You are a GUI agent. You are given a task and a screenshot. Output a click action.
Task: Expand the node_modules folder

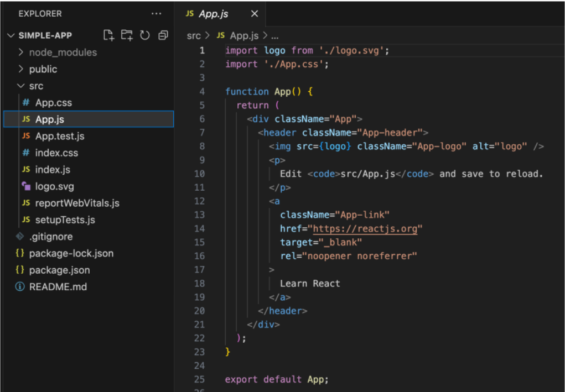(x=63, y=53)
